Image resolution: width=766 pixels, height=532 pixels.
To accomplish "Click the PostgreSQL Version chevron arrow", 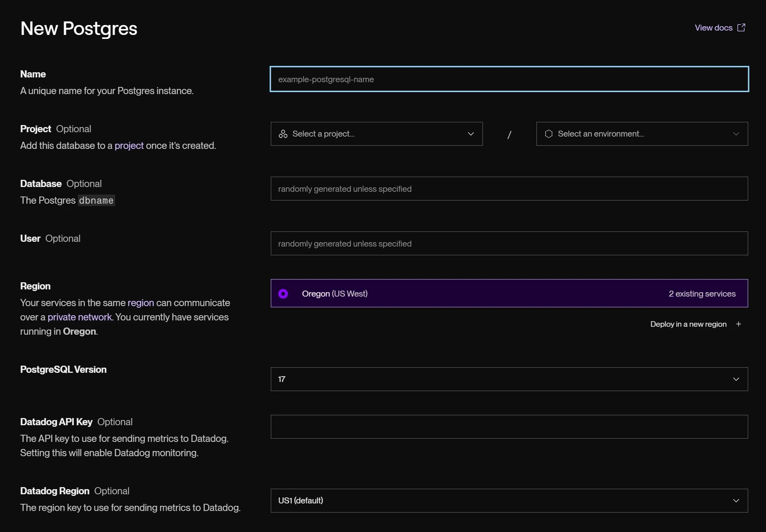I will (x=736, y=379).
